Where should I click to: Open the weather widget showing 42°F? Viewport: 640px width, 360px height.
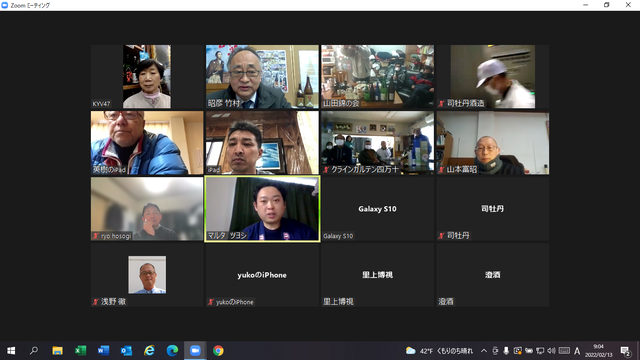pyautogui.click(x=439, y=351)
